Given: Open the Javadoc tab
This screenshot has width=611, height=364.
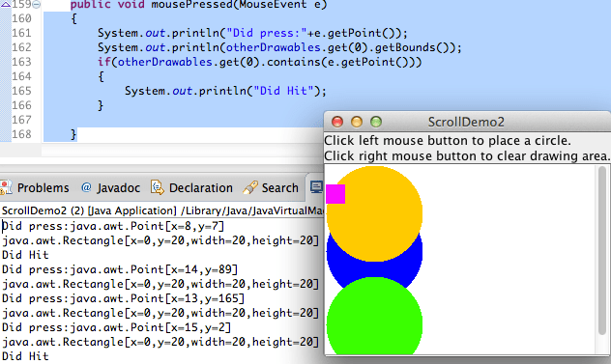Looking at the screenshot, I should click(x=118, y=187).
